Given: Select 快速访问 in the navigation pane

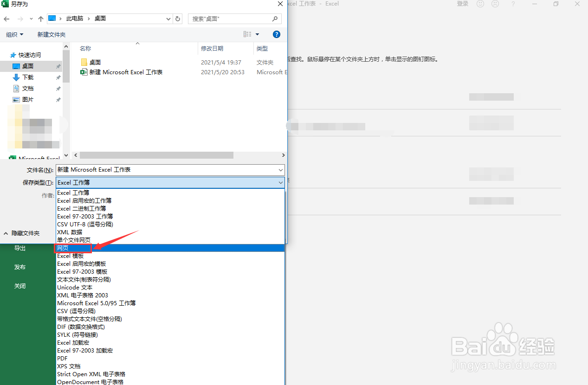Looking at the screenshot, I should (x=29, y=55).
